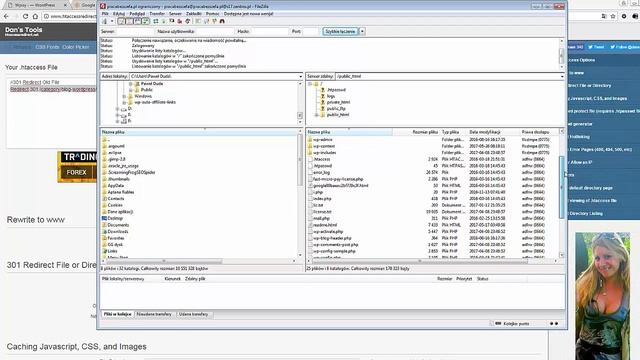
Task: Toggle the message log display button
Action: (121, 21)
